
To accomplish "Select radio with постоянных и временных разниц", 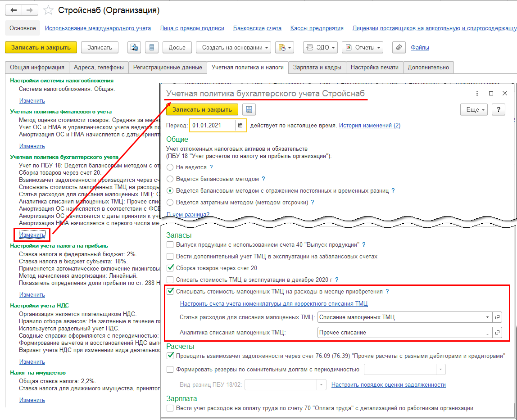I will (170, 190).
